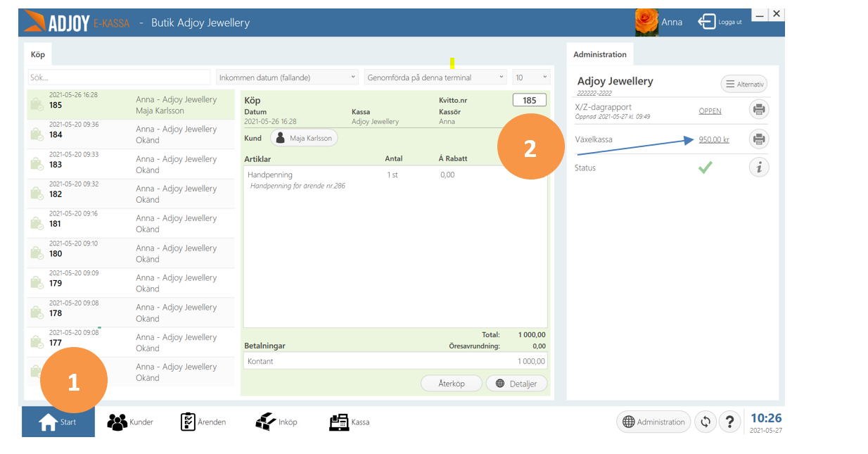Select receipt 183 in the list
The height and width of the screenshot is (454, 868).
click(x=131, y=164)
